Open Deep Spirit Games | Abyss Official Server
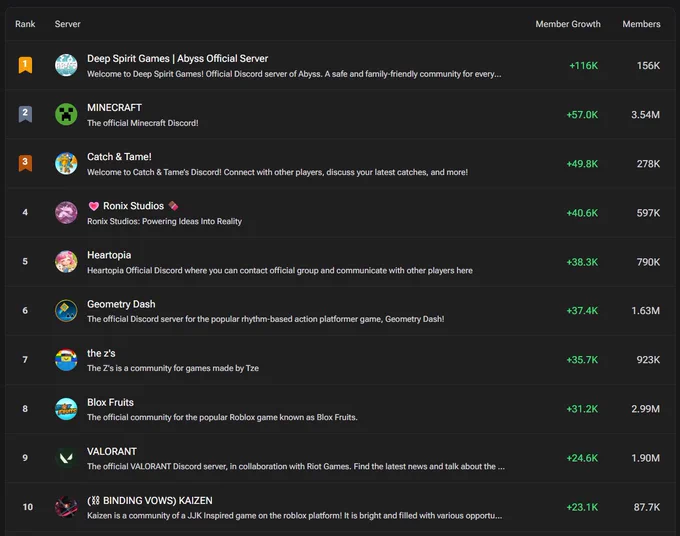Viewport: 680px width, 536px height. tap(177, 59)
